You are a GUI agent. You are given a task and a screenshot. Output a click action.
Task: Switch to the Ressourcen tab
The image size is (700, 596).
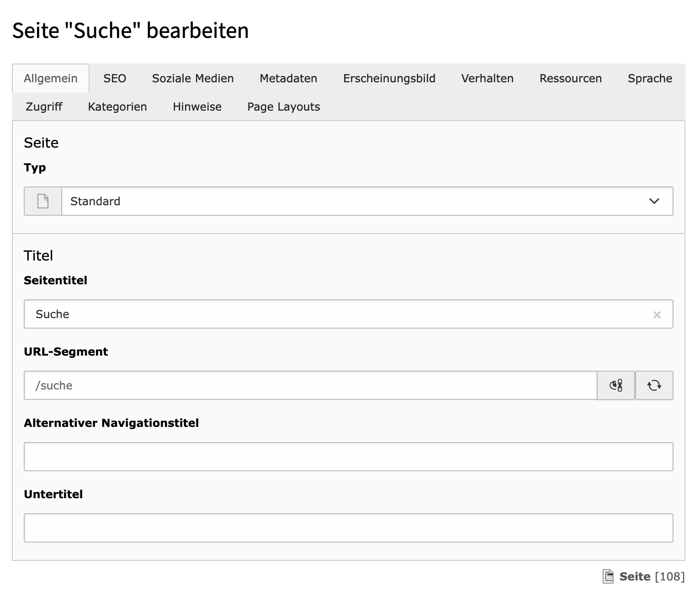pyautogui.click(x=571, y=79)
